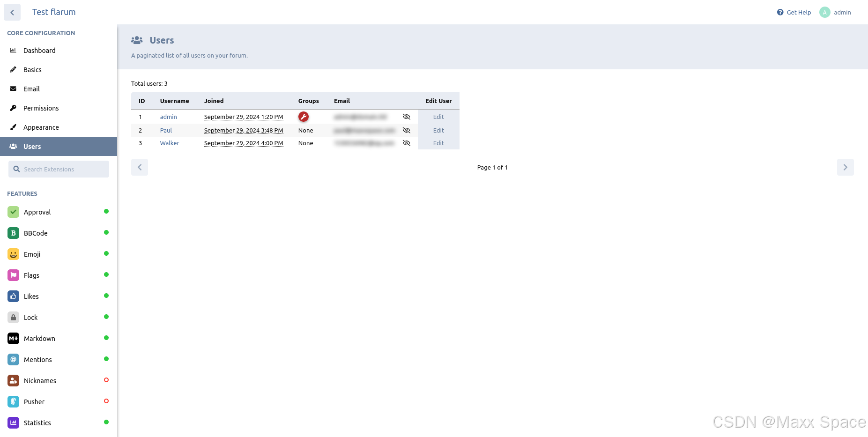Click the Emoji smiley icon
This screenshot has width=868, height=437.
click(x=14, y=254)
